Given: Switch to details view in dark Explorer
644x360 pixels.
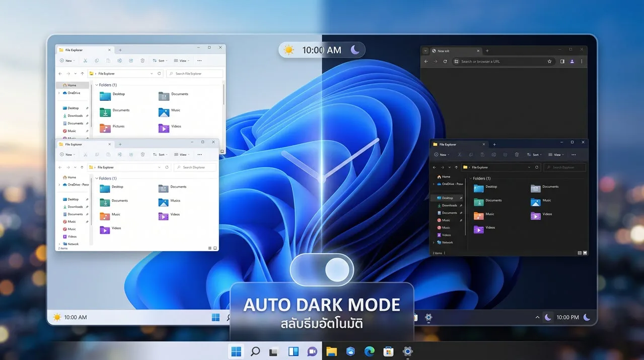Looking at the screenshot, I should pos(580,253).
